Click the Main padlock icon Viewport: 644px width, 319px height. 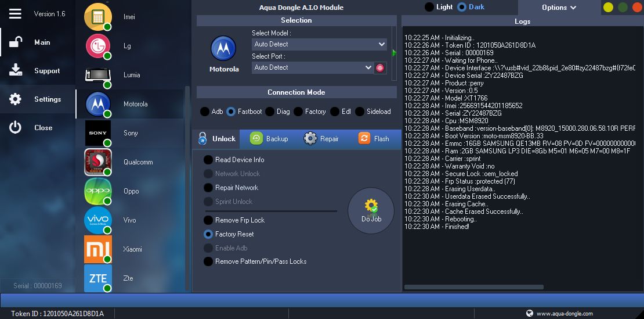point(16,42)
